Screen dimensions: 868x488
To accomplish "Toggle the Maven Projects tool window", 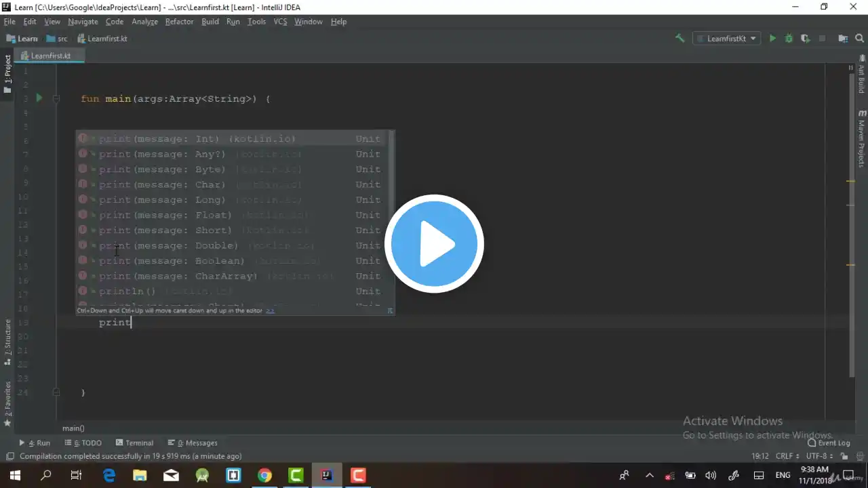I will coord(861,138).
